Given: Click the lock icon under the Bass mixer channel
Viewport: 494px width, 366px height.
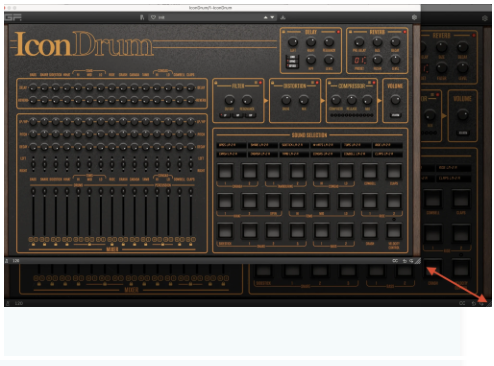Looking at the screenshot, I should point(33,245).
